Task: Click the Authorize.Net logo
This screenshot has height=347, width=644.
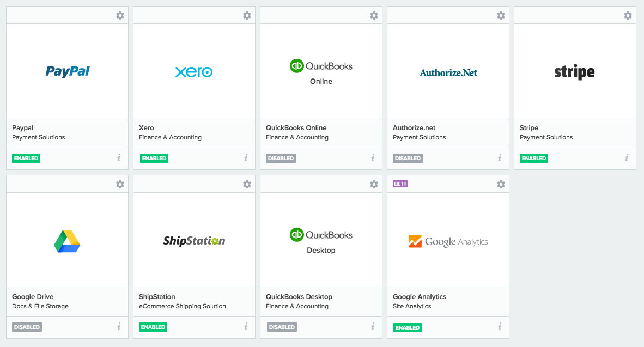Action: click(448, 72)
